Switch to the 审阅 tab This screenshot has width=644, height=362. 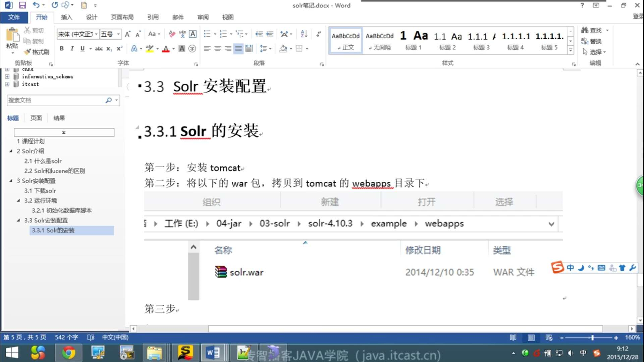[x=203, y=17]
